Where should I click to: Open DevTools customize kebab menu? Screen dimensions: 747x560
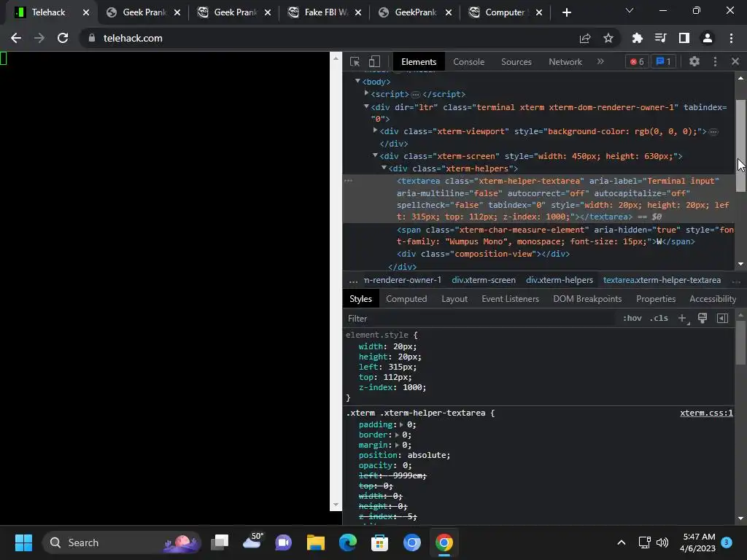tap(715, 61)
